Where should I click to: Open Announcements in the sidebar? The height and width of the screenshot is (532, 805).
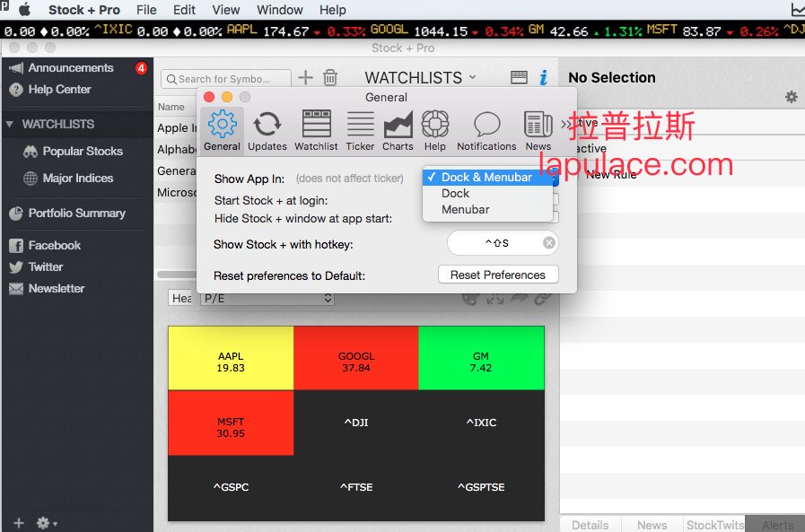tap(71, 67)
